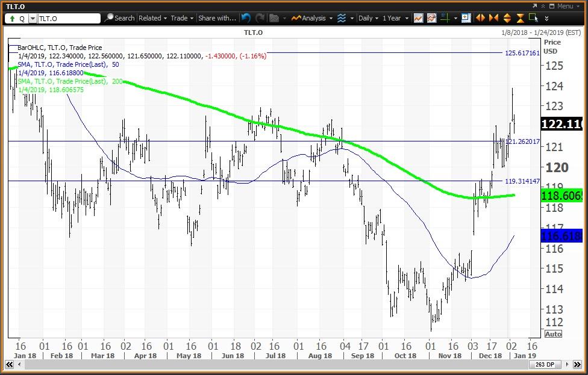This screenshot has width=588, height=375.
Task: Click the Share with... button
Action: [217, 18]
